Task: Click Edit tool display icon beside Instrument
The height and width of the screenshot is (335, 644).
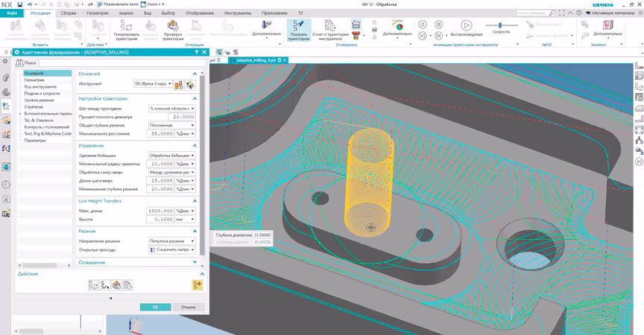Action: coord(190,85)
